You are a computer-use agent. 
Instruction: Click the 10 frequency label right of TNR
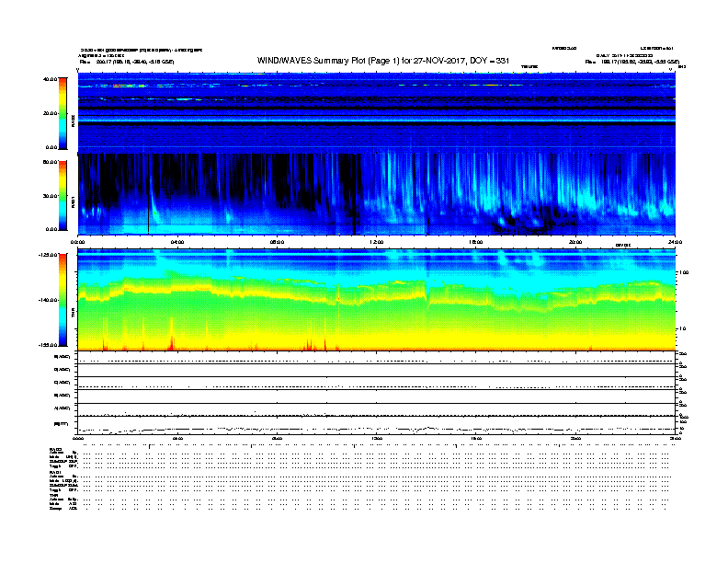(x=682, y=328)
